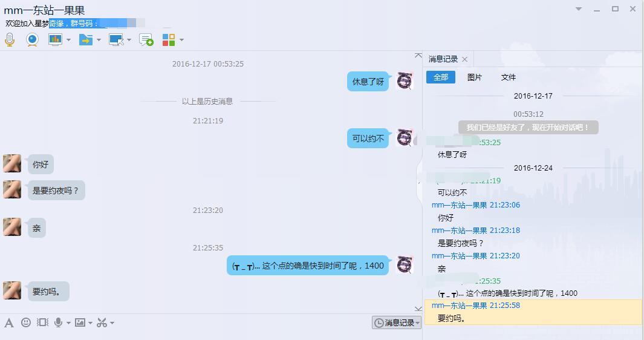Select the highlighted 要约吗。 record entry
This screenshot has height=340, width=644.
(x=533, y=312)
